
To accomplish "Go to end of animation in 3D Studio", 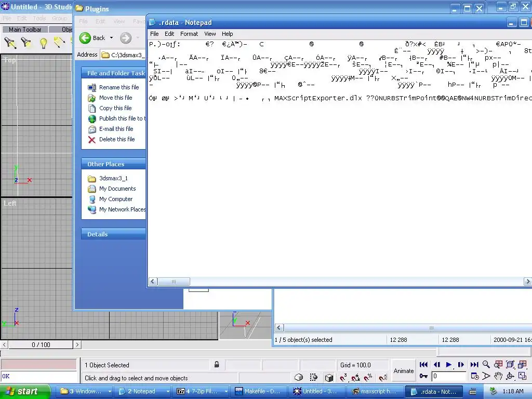I will [474, 365].
